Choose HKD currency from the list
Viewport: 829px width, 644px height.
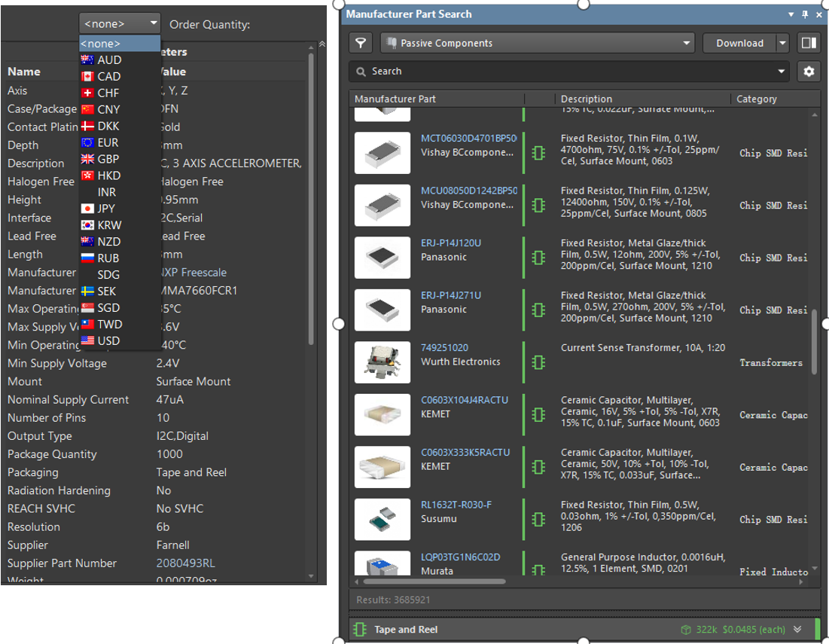[120, 175]
